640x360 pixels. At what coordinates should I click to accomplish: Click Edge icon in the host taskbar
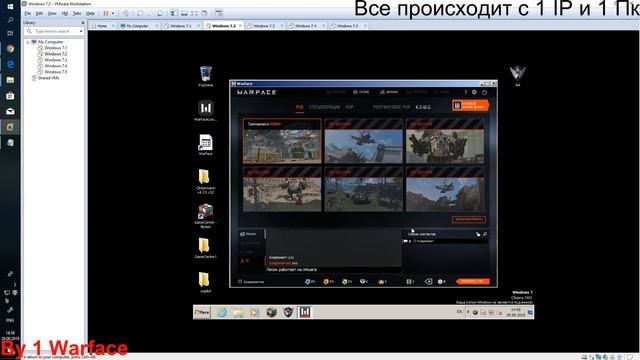click(x=10, y=64)
